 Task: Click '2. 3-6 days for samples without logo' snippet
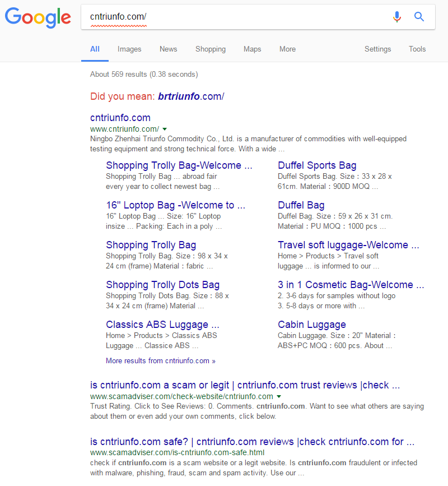[337, 300]
